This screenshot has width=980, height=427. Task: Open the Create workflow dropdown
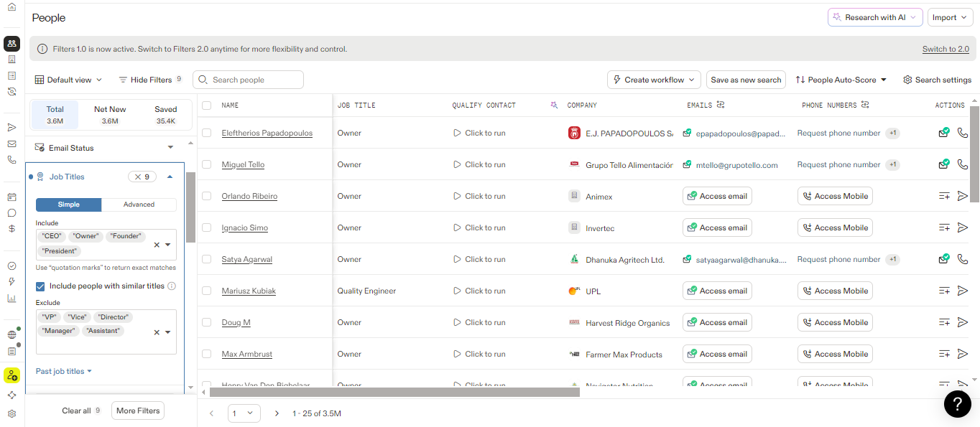(654, 80)
